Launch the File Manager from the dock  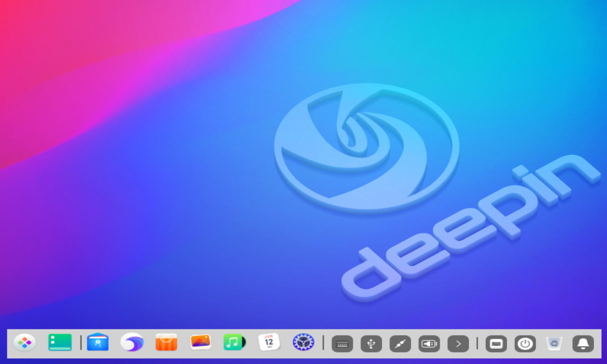point(98,343)
